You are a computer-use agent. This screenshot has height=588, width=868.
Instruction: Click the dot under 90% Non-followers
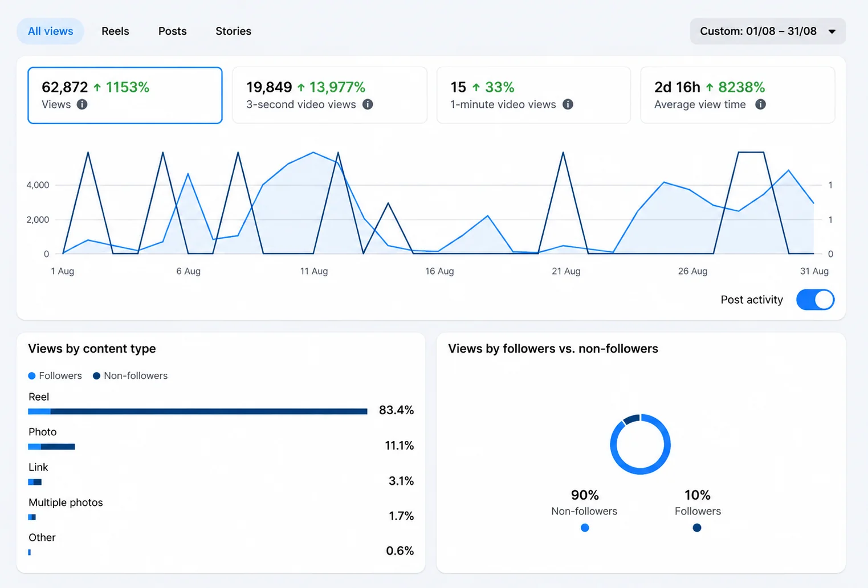(x=585, y=528)
